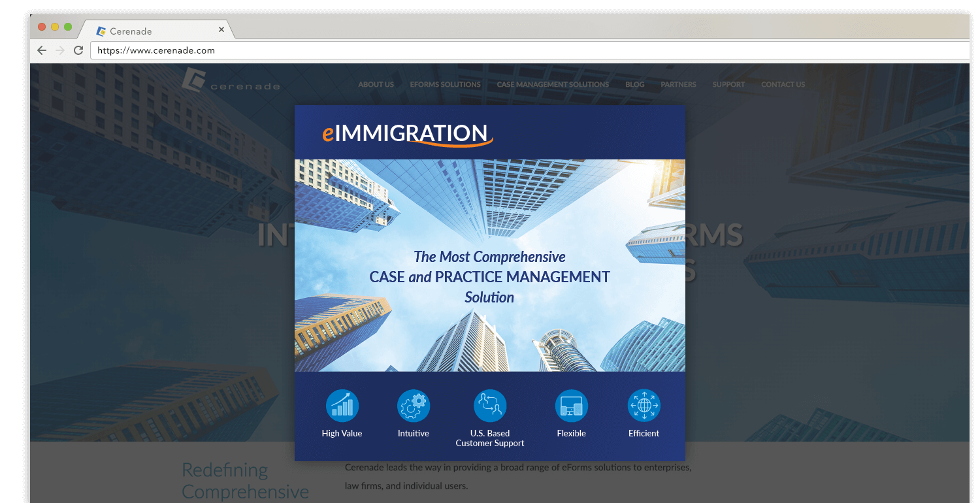Click the High Value bar chart icon
980x503 pixels.
tap(342, 406)
